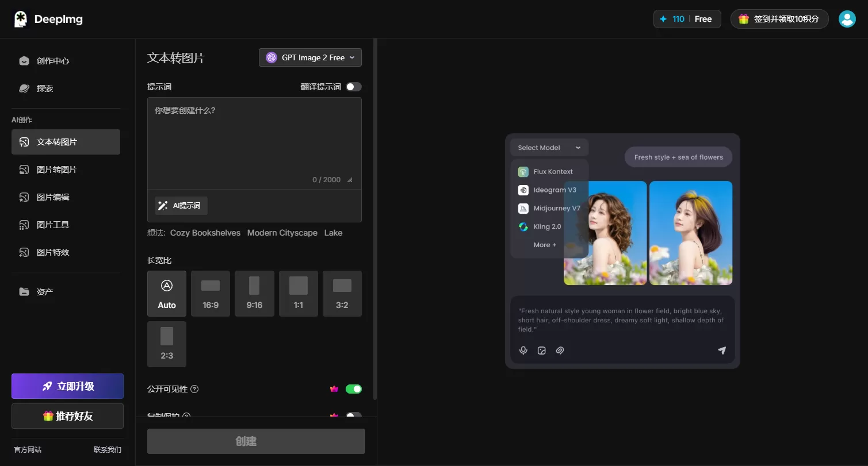Viewport: 868px width, 466px height.
Task: Click the DeepImg logo icon
Action: 21,19
